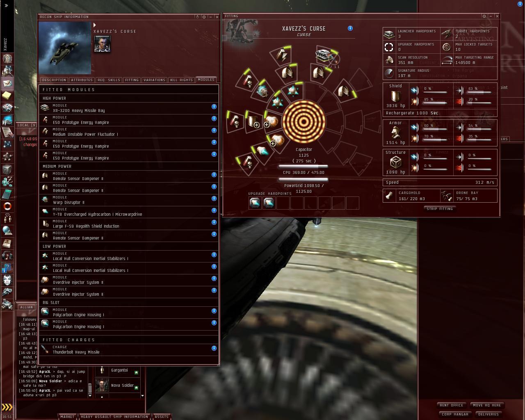
Task: Click the Strip Fitting button
Action: [x=440, y=209]
